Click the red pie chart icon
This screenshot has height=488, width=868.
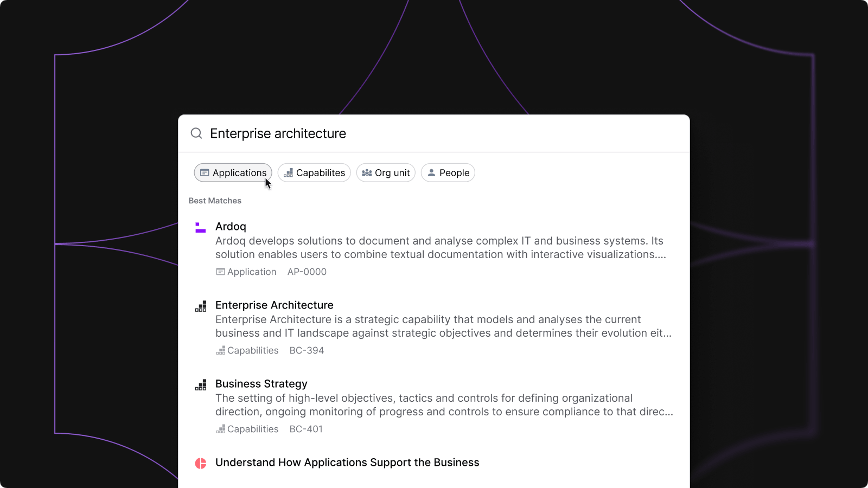(201, 463)
